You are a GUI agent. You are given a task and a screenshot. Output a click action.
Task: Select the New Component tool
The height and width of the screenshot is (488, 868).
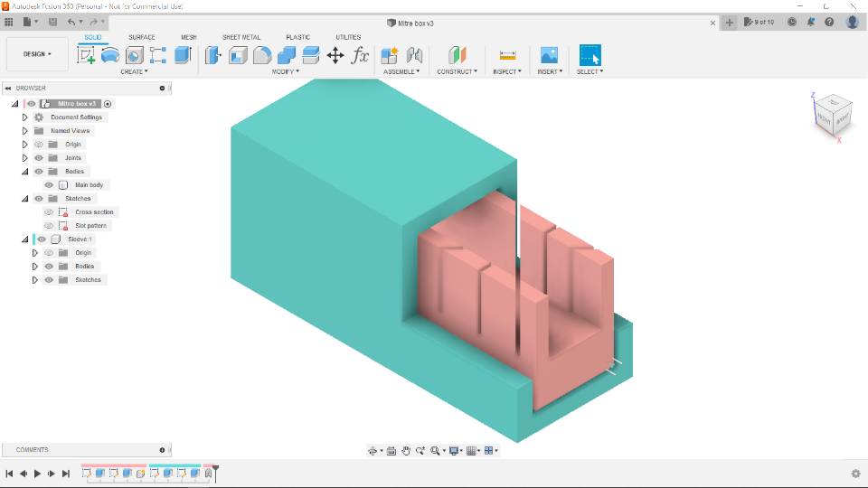coord(390,55)
